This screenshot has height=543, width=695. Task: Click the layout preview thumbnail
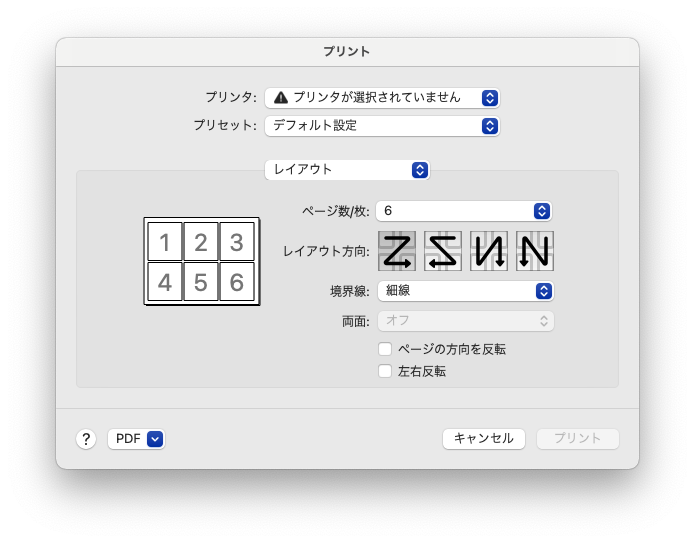(202, 262)
